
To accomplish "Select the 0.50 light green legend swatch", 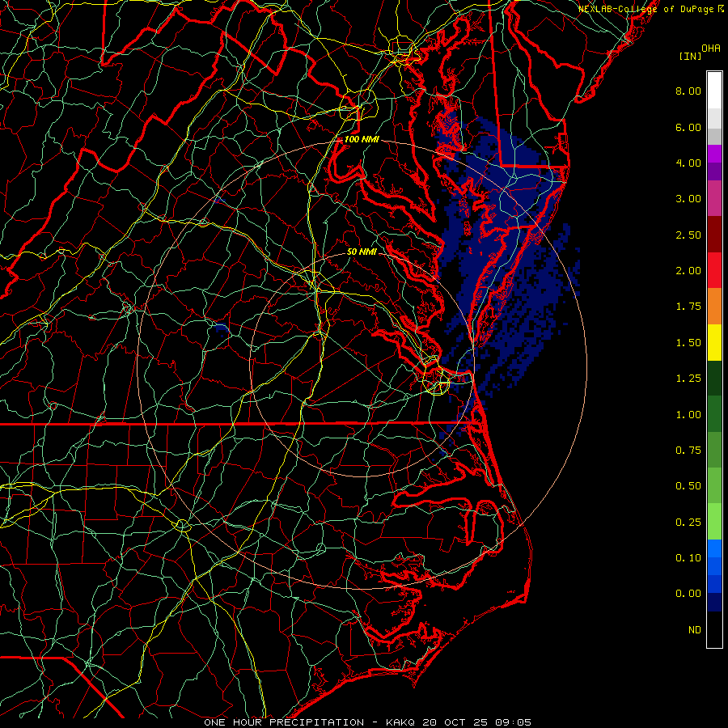I will tap(714, 485).
